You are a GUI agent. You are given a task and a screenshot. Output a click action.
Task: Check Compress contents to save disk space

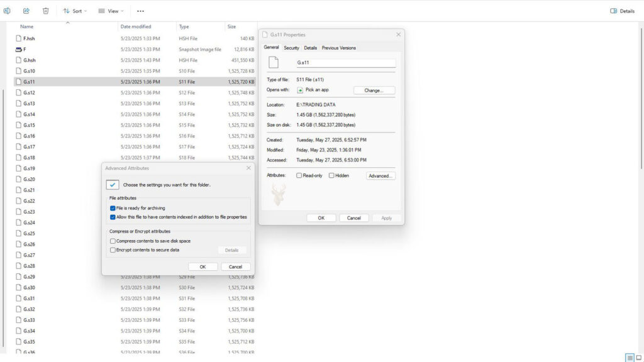pyautogui.click(x=113, y=241)
